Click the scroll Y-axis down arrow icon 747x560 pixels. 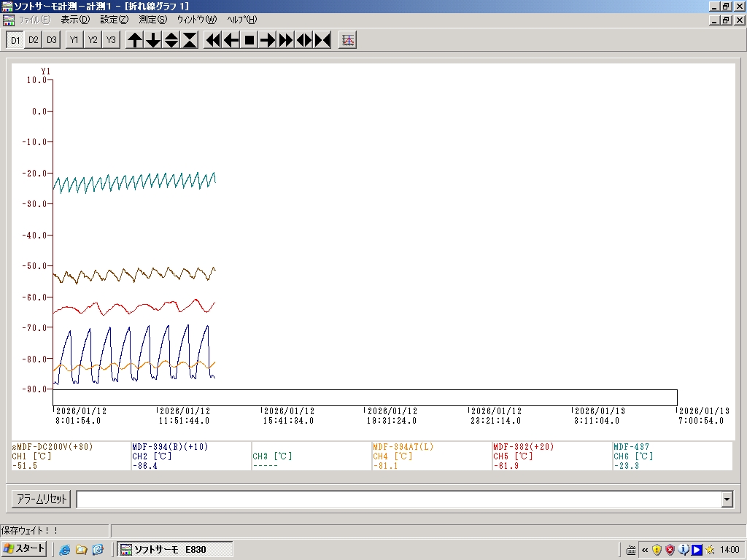153,40
